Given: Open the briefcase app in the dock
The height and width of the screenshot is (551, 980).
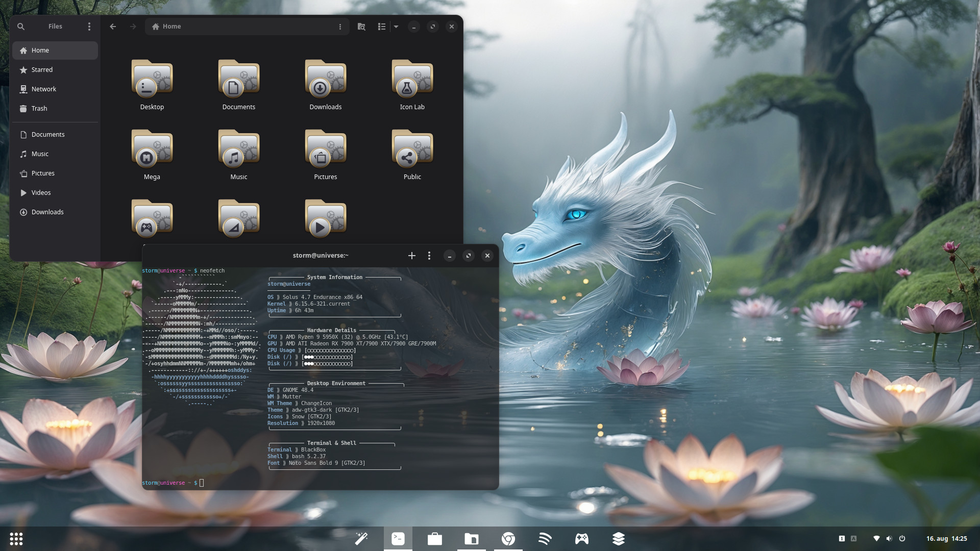Looking at the screenshot, I should click(435, 539).
